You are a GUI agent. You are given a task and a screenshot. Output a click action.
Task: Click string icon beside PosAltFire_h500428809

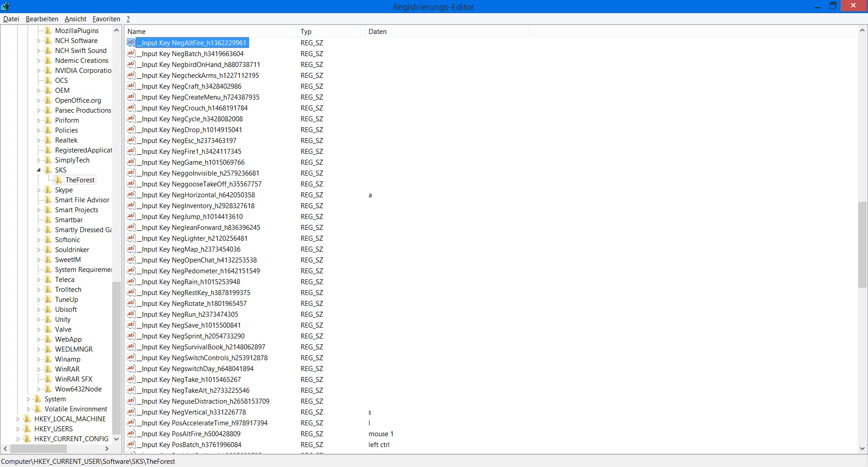click(x=131, y=434)
